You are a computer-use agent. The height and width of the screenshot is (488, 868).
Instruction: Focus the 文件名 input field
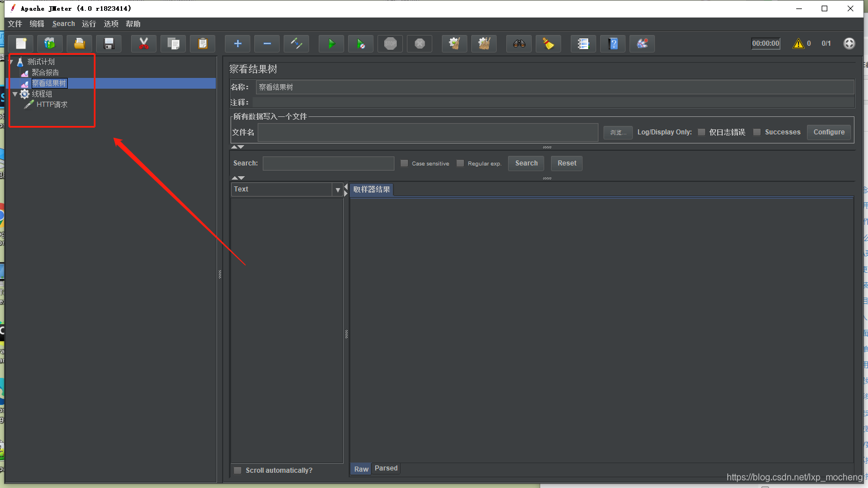(428, 132)
